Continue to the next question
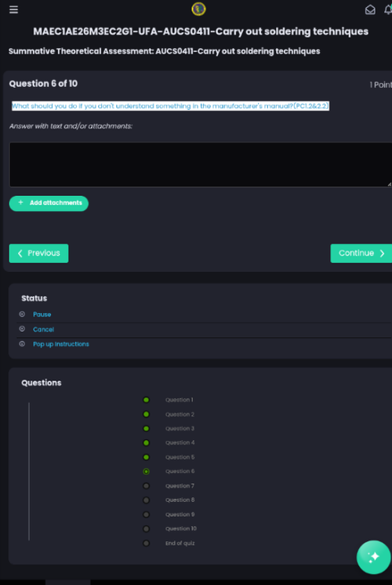The height and width of the screenshot is (585, 392). click(361, 253)
